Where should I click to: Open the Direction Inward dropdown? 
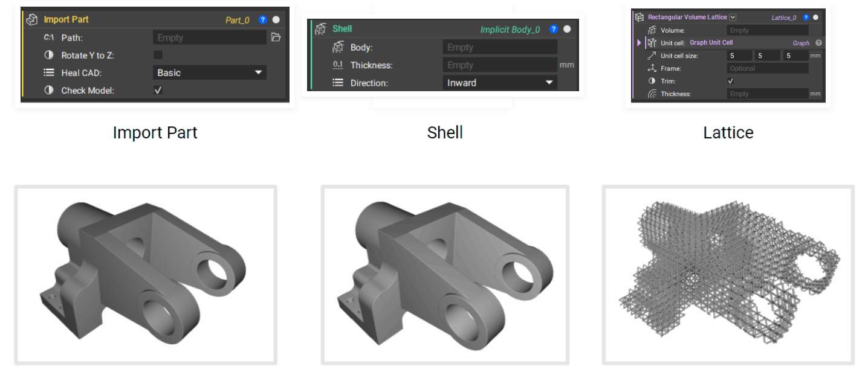(x=499, y=83)
